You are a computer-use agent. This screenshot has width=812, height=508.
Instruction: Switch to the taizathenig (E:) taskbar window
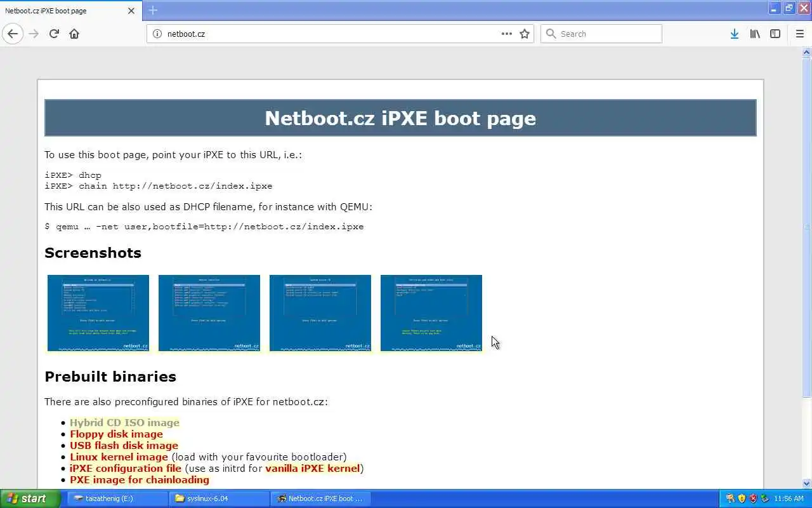pos(117,498)
